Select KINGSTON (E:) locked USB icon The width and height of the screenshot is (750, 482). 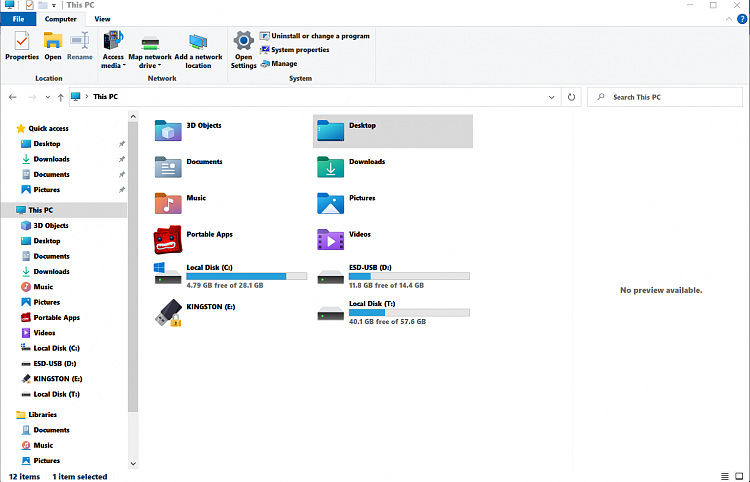168,313
